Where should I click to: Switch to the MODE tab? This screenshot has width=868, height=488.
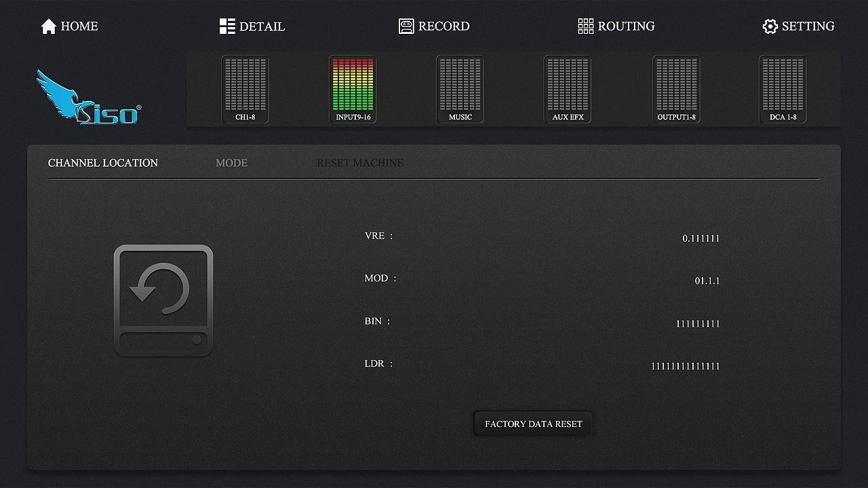pos(231,163)
